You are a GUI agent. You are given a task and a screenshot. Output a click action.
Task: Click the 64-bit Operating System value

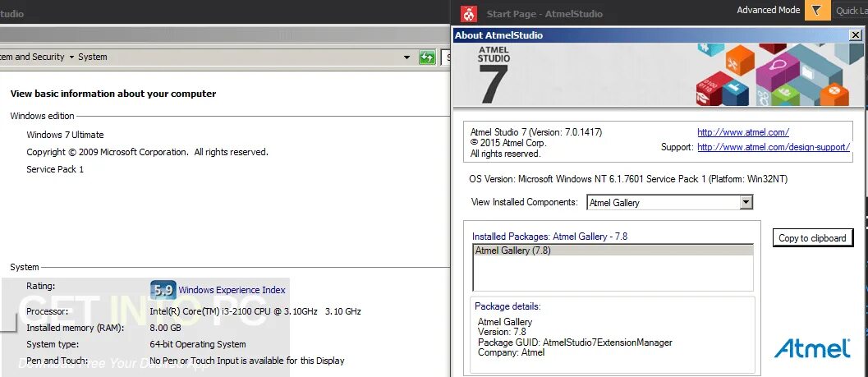(x=198, y=344)
